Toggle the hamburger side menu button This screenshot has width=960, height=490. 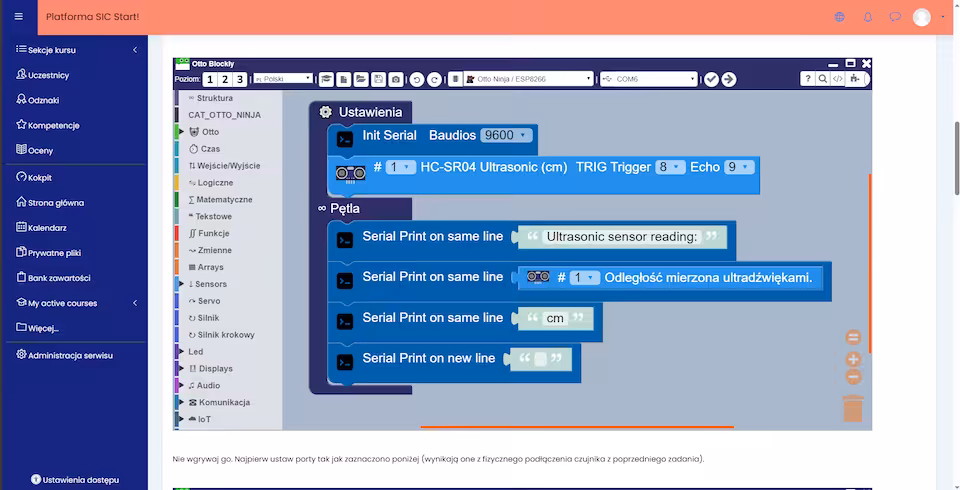(18, 17)
